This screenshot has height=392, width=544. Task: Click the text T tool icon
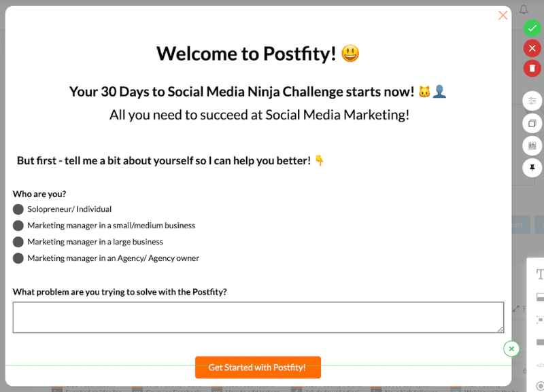(540, 274)
